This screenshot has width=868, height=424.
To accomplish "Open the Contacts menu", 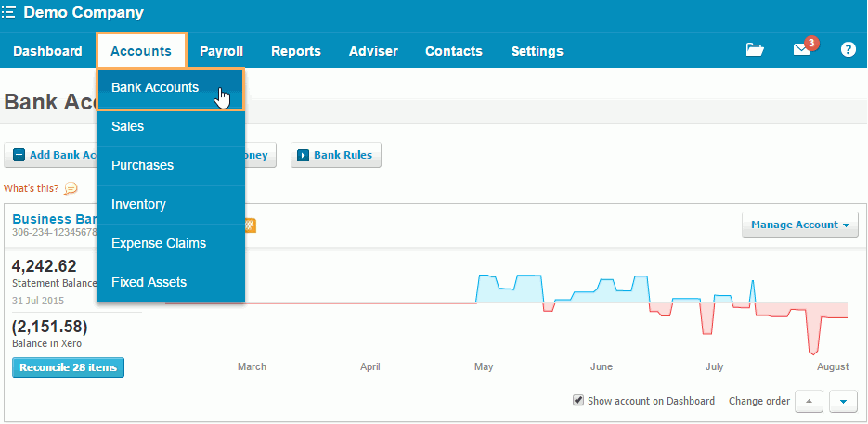I will [454, 51].
